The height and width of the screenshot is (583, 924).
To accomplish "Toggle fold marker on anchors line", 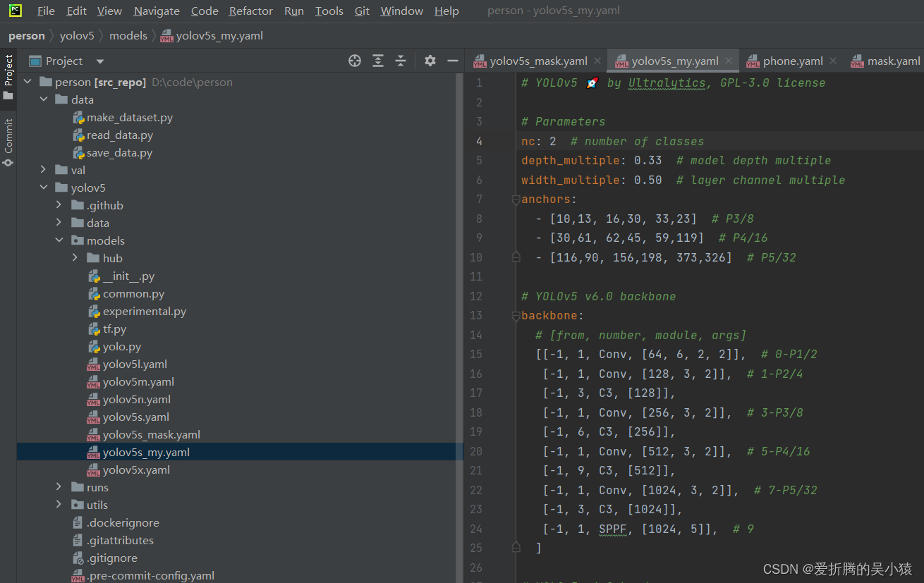I will click(516, 200).
